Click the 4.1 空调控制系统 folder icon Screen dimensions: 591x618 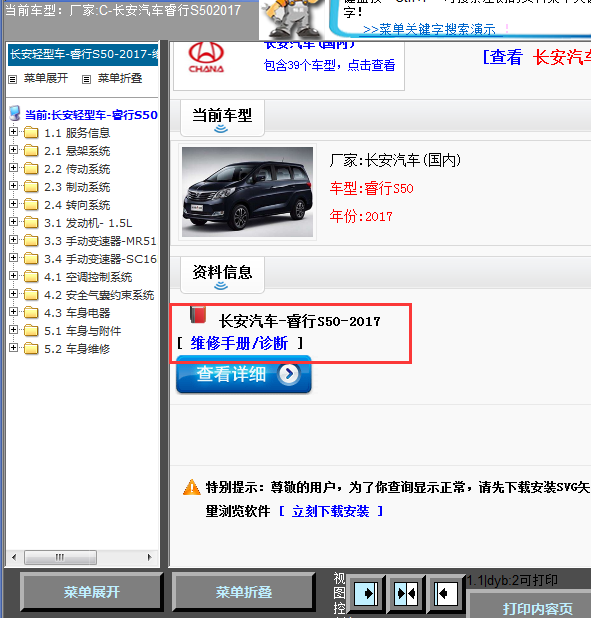(31, 277)
